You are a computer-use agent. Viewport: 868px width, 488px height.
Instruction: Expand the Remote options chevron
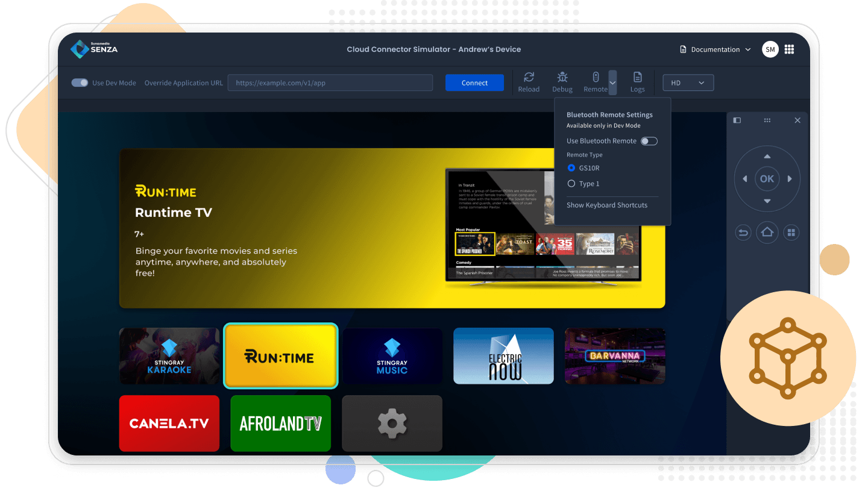tap(612, 83)
